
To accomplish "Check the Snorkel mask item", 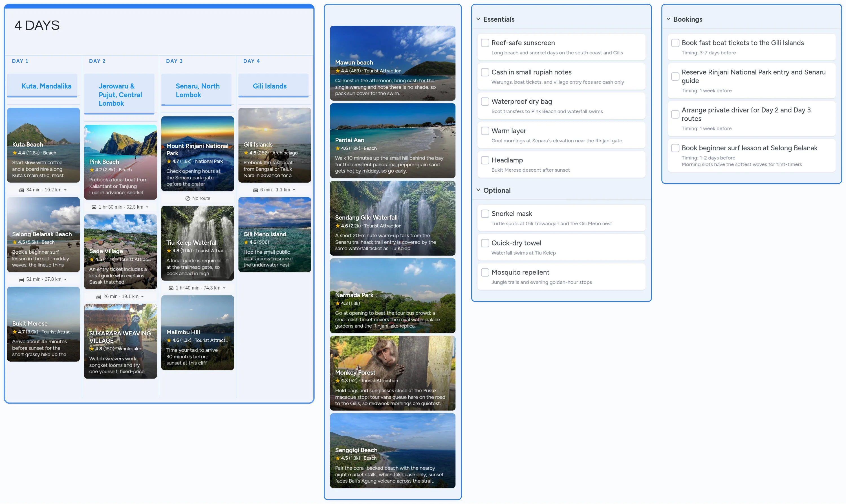I will pos(485,214).
